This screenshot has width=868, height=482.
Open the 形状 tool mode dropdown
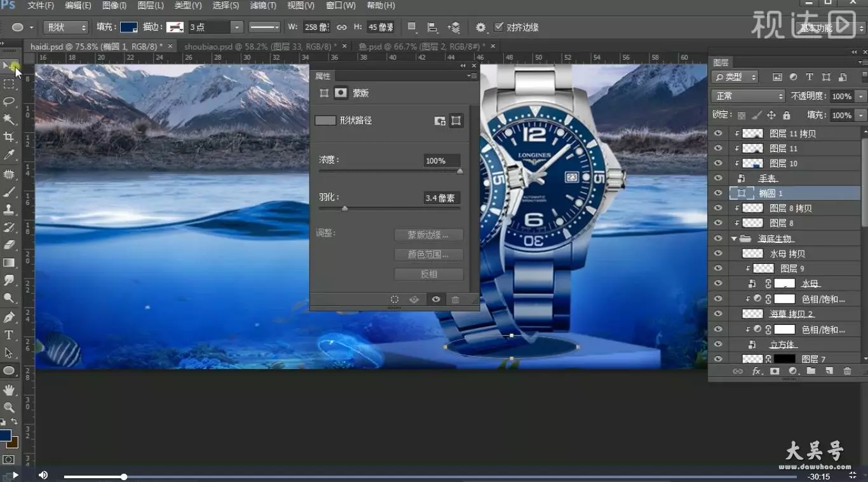point(65,27)
